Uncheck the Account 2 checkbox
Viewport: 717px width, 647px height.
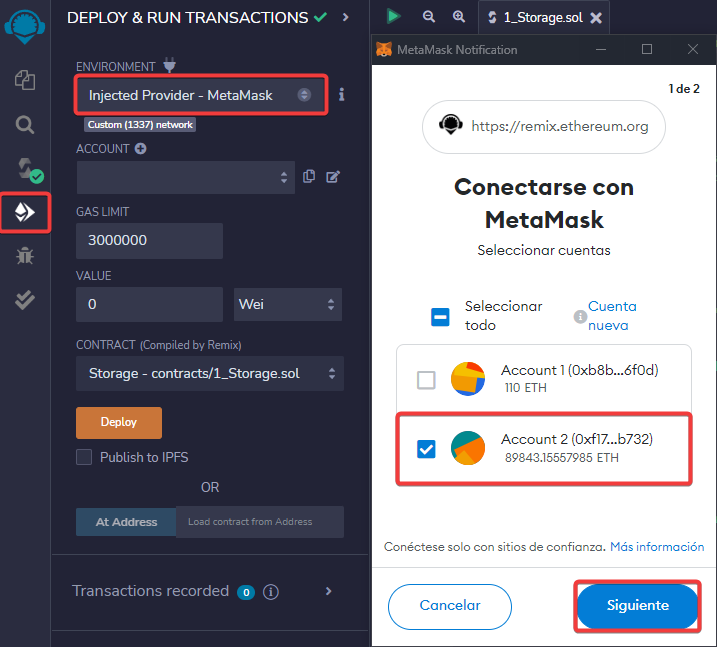click(426, 449)
